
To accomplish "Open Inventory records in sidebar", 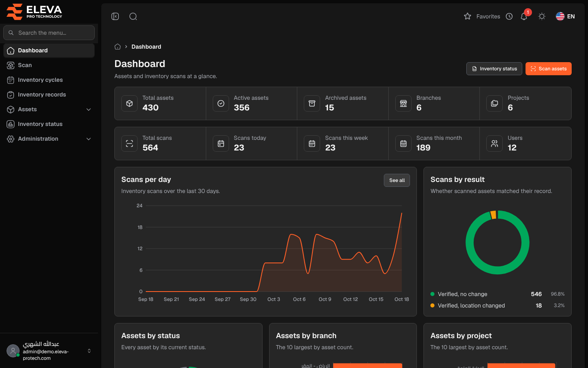I will (x=49, y=94).
